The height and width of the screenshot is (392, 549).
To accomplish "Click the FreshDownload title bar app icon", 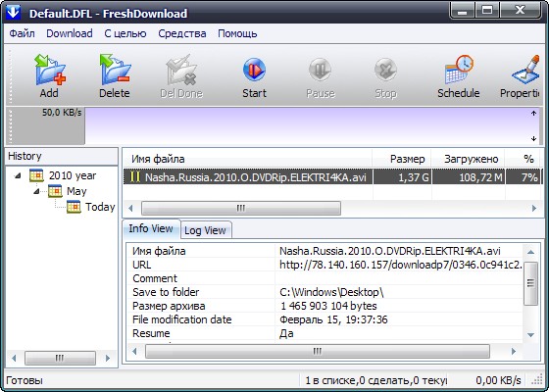I will pos(14,12).
